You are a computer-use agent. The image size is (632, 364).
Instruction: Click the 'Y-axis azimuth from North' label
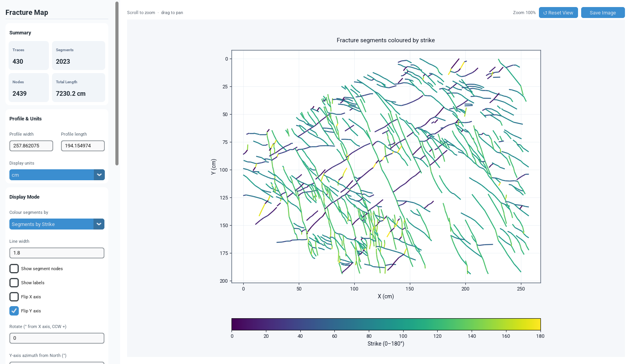point(38,355)
